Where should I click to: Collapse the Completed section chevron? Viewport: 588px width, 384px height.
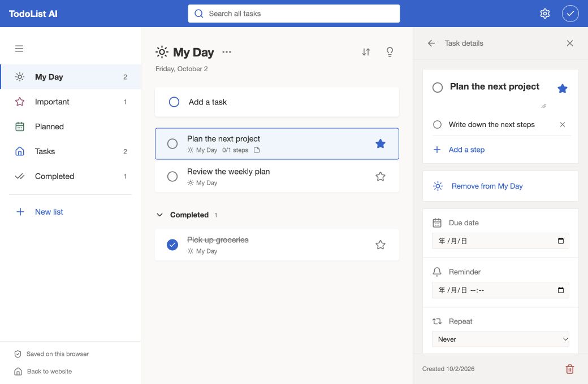point(159,215)
